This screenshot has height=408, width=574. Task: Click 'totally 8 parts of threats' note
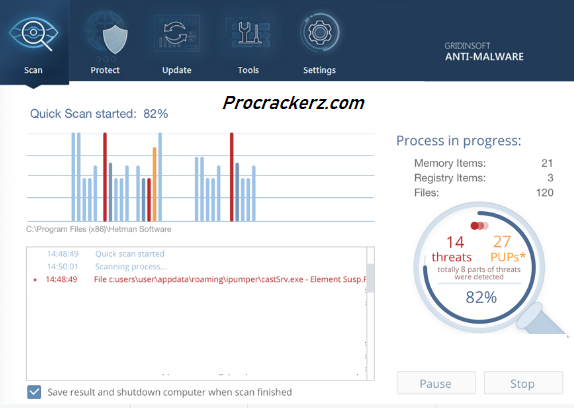pyautogui.click(x=479, y=273)
